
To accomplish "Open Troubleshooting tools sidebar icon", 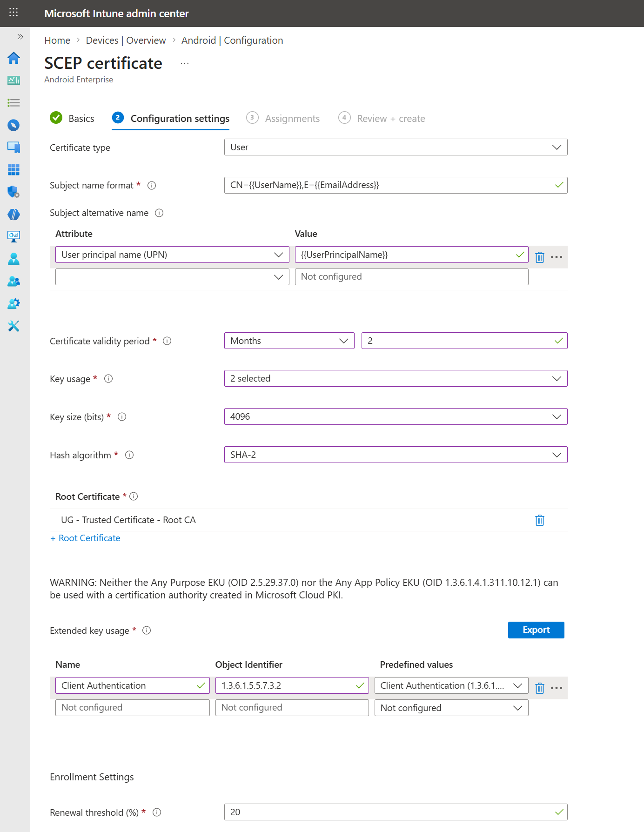I will tap(14, 326).
